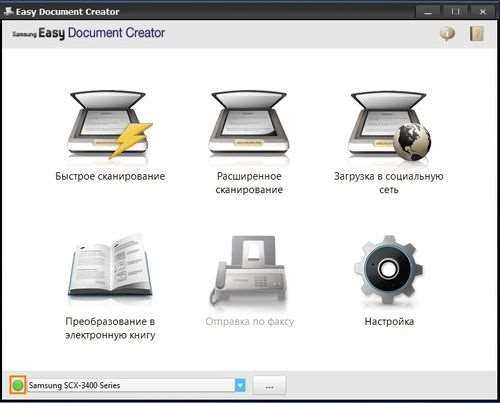Expand the device list dropdown arrow
The height and width of the screenshot is (403, 500).
(240, 385)
